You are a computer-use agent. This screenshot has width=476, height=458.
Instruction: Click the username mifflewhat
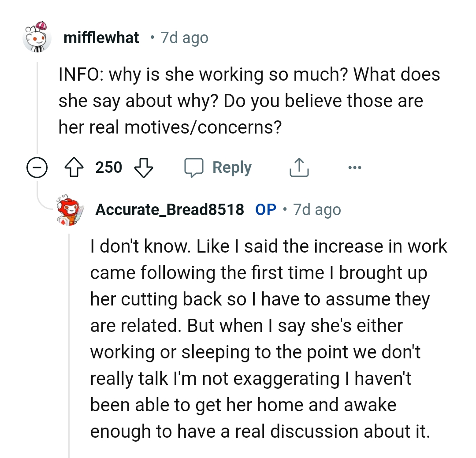(101, 37)
